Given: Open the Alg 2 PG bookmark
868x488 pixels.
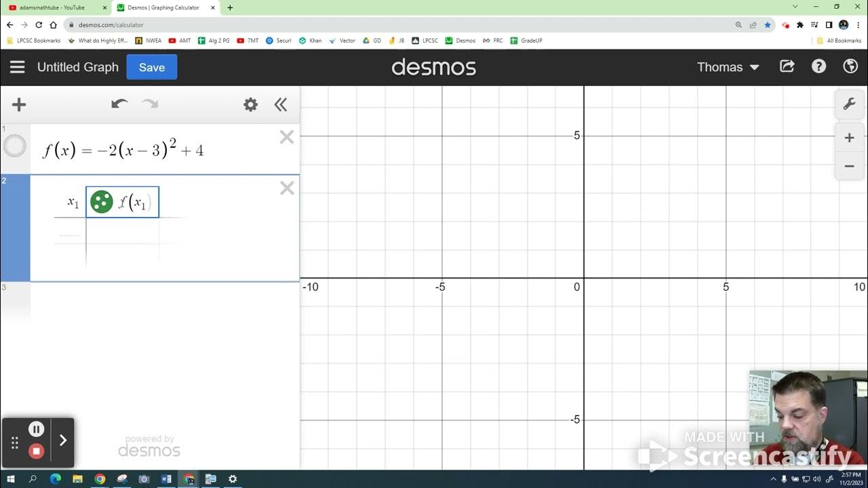Looking at the screenshot, I should click(x=214, y=41).
